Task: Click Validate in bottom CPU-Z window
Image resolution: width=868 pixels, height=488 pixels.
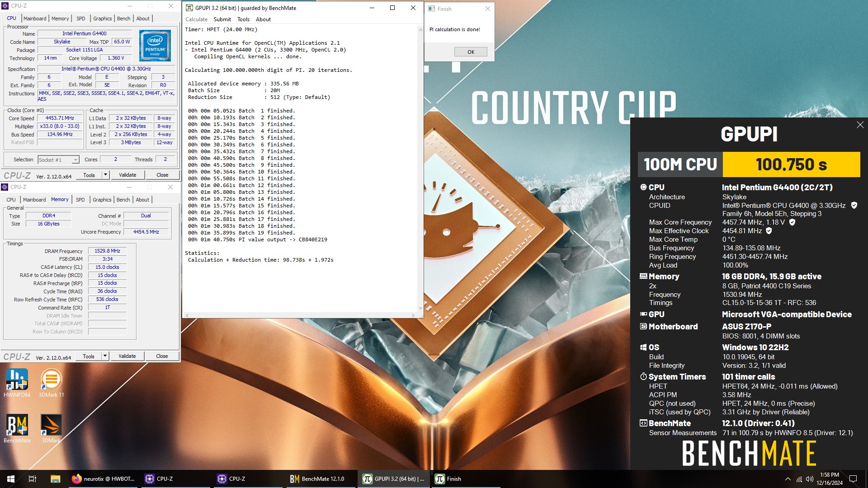Action: [x=127, y=356]
